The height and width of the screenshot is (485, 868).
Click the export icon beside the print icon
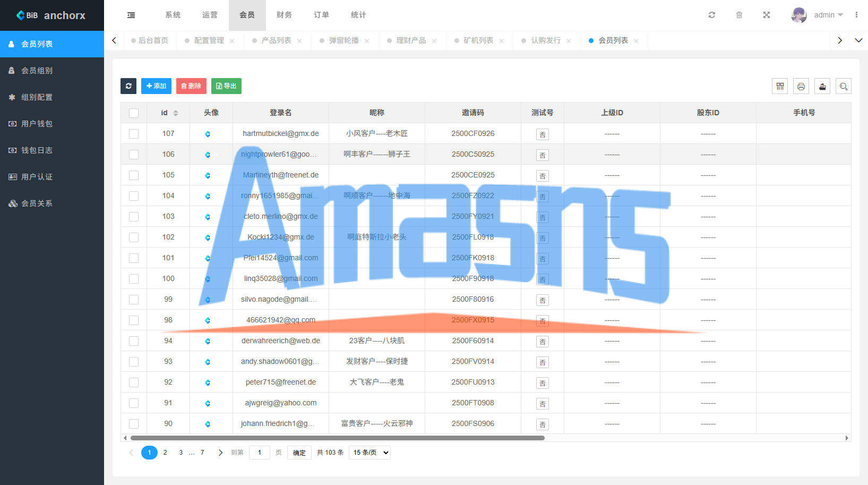point(822,86)
